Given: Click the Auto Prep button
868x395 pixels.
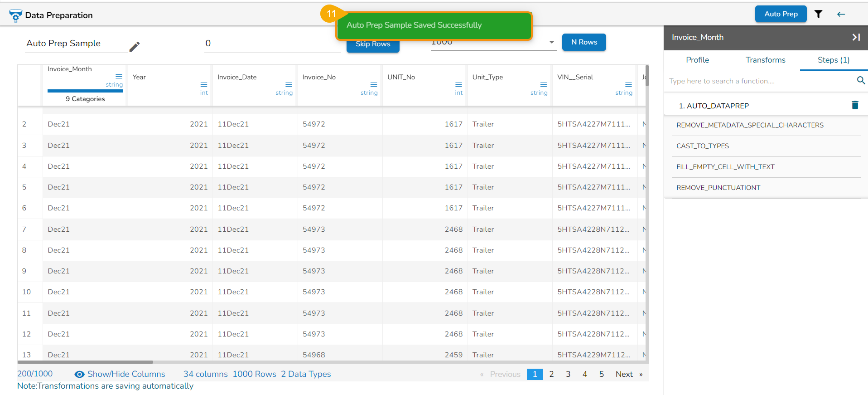Looking at the screenshot, I should coord(781,14).
